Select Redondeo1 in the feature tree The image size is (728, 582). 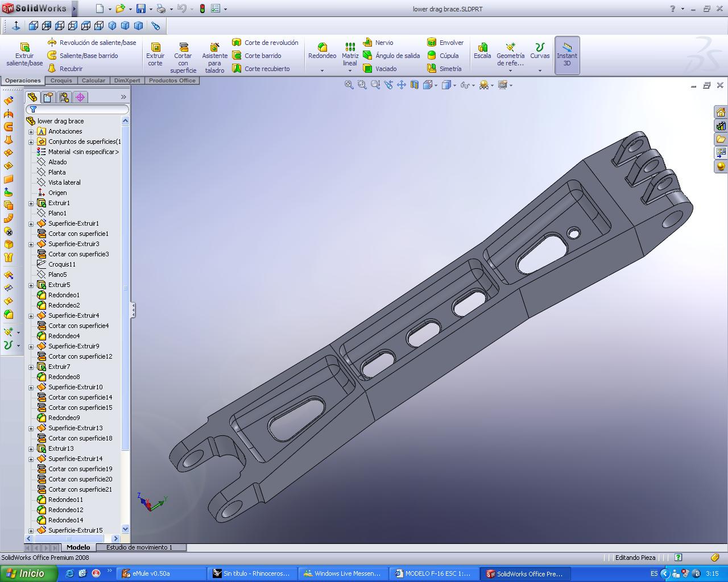pos(64,295)
